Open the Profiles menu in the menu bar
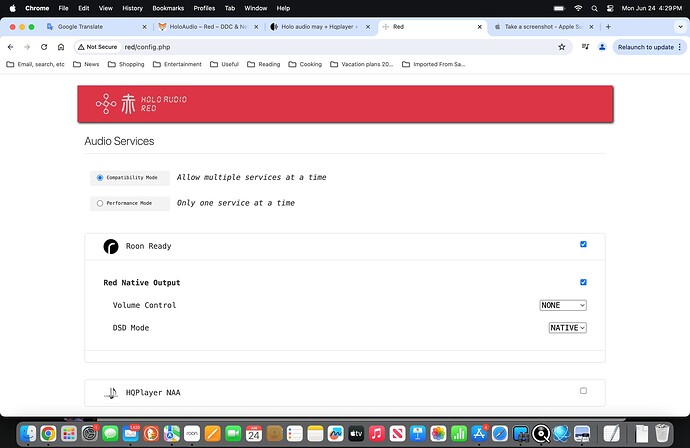Screen dimensions: 690x448 pos(204,8)
